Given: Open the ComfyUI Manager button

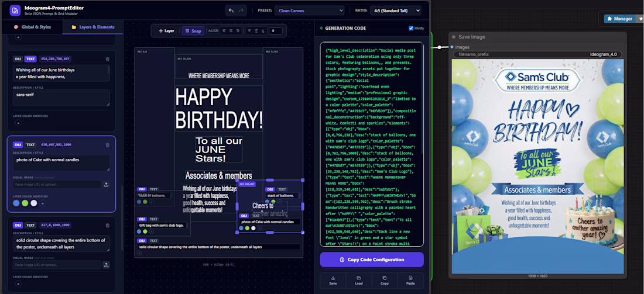Looking at the screenshot, I should tap(619, 19).
